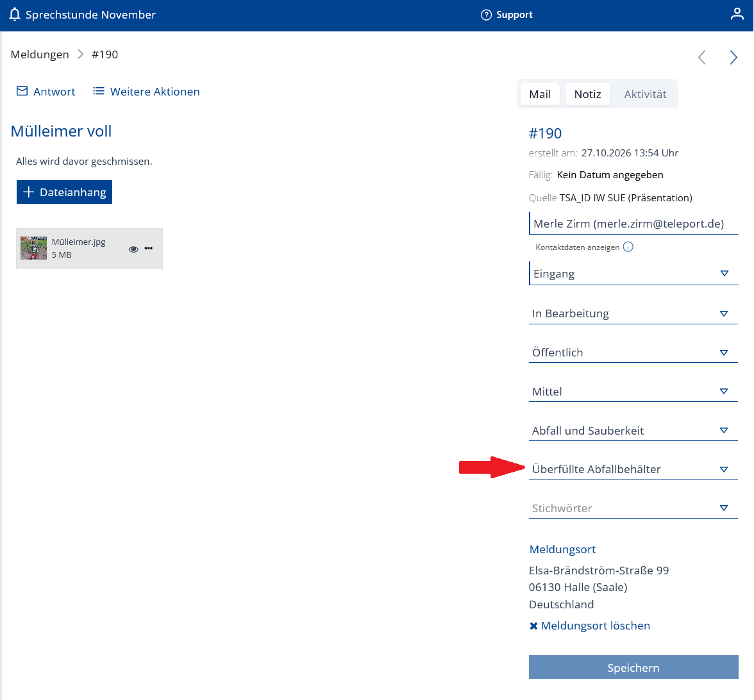
Task: Open the In Bearbeitung status dropdown
Action: coord(633,313)
